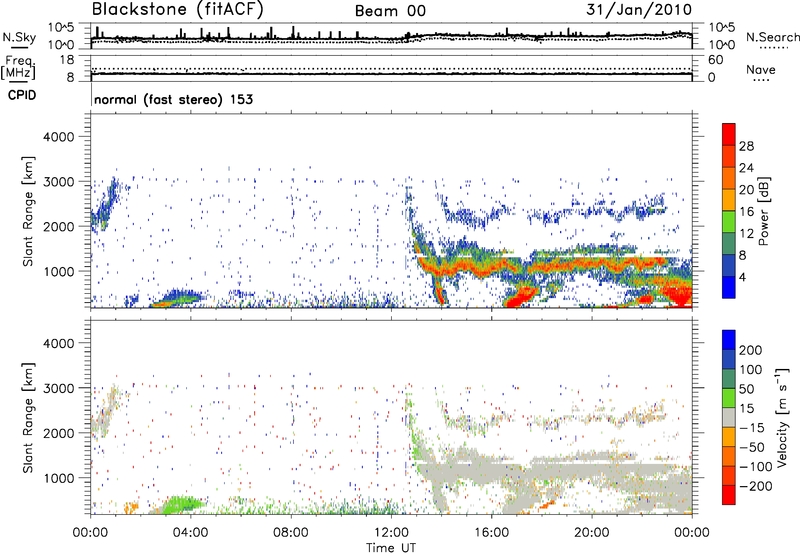Click the 'Blackstone (fitACF)' plot title
Image resolution: width=800 pixels, height=554 pixels.
tap(178, 9)
